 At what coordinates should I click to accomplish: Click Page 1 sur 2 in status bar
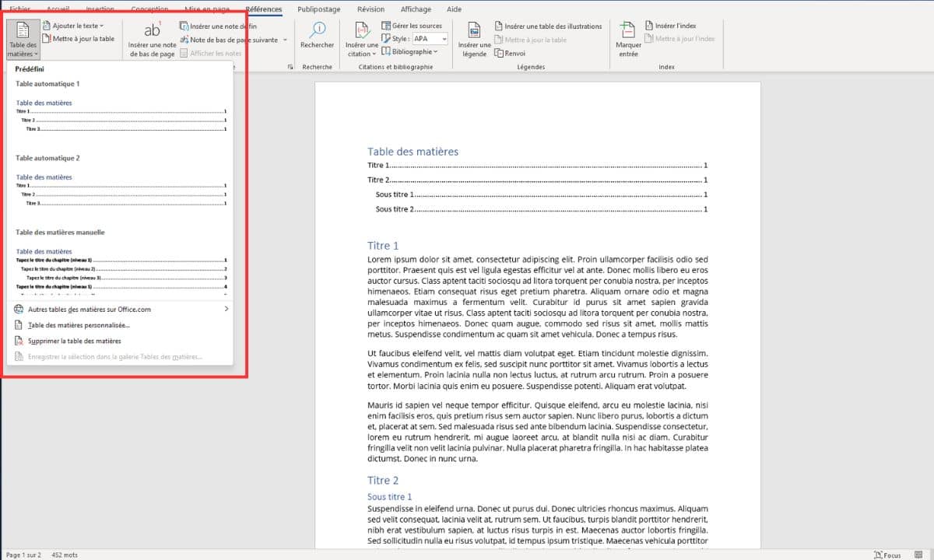23,555
